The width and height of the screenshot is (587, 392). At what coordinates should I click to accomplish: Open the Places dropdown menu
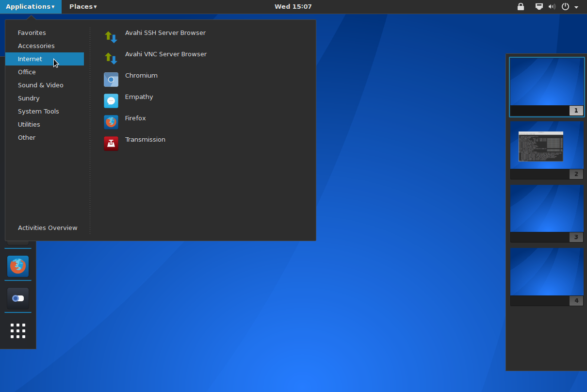[x=82, y=6]
